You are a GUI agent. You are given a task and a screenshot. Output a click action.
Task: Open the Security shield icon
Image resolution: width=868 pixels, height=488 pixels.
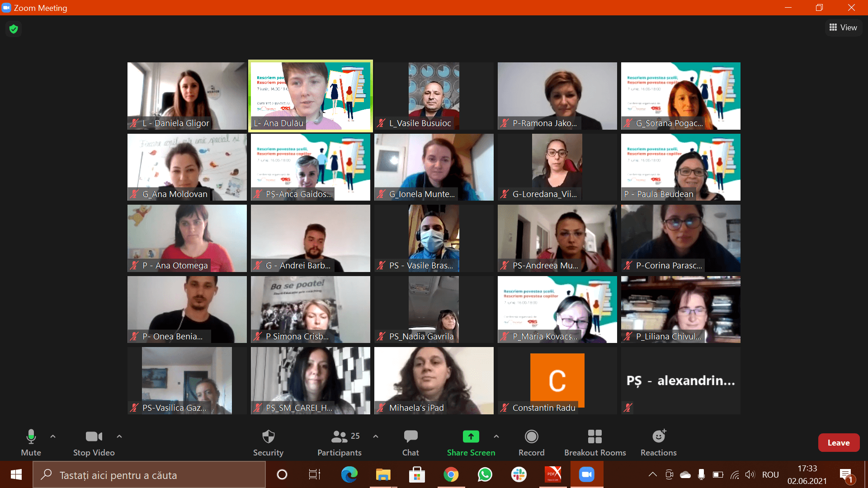[x=268, y=436]
